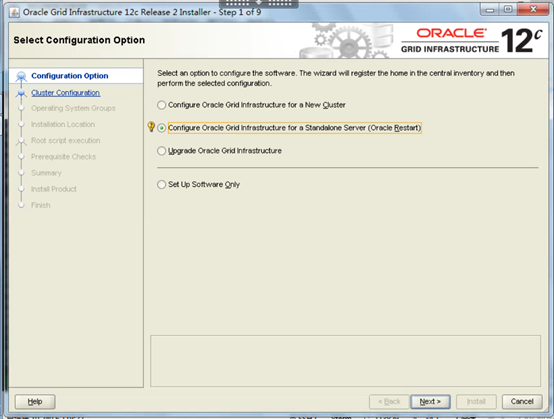Click Root script execution step
The height and width of the screenshot is (419, 554).
(66, 141)
